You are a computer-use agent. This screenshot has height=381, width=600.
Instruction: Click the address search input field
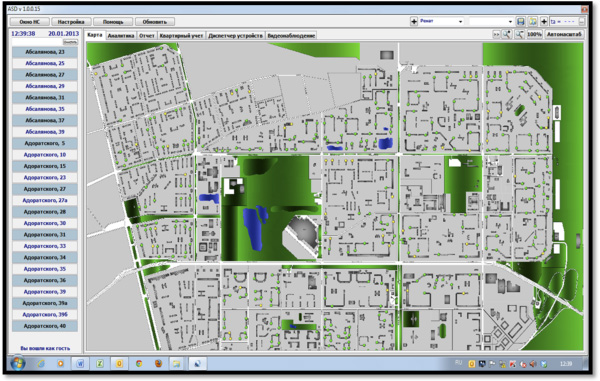coord(37,42)
